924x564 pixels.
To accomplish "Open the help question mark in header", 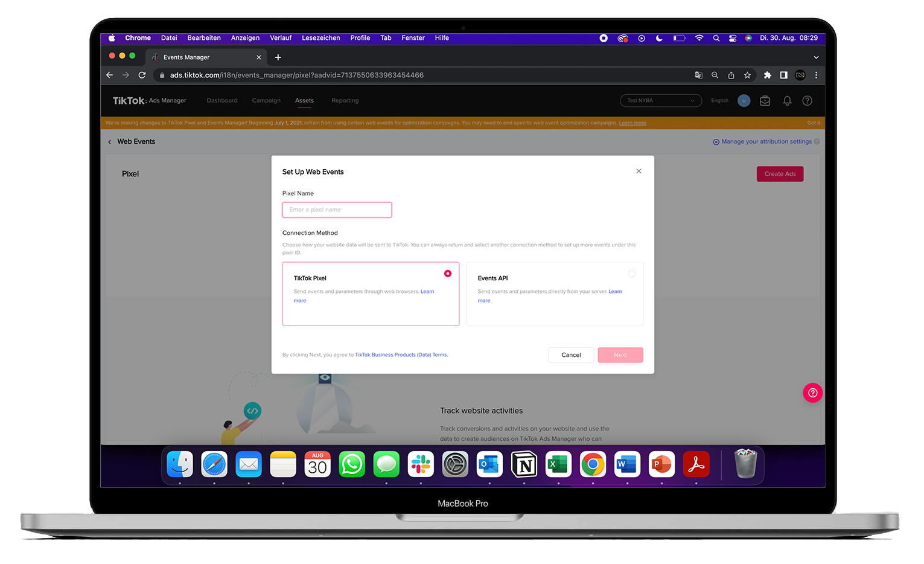I will 807,101.
